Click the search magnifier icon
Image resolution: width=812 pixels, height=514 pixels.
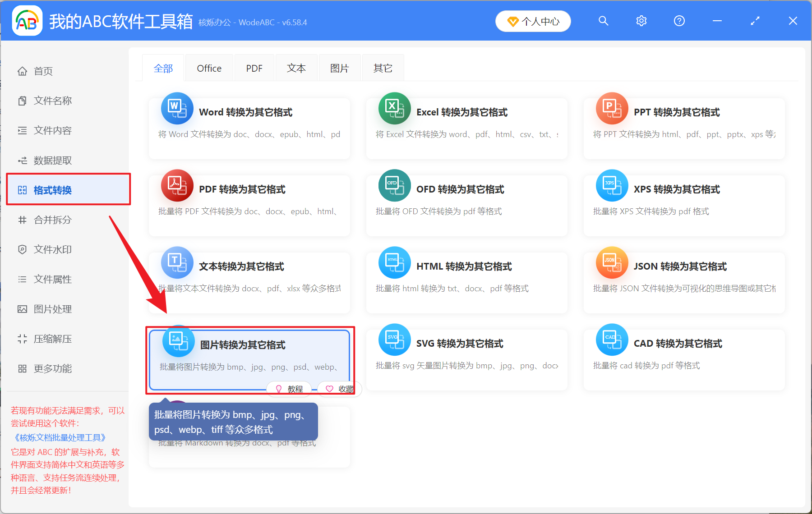click(x=604, y=21)
